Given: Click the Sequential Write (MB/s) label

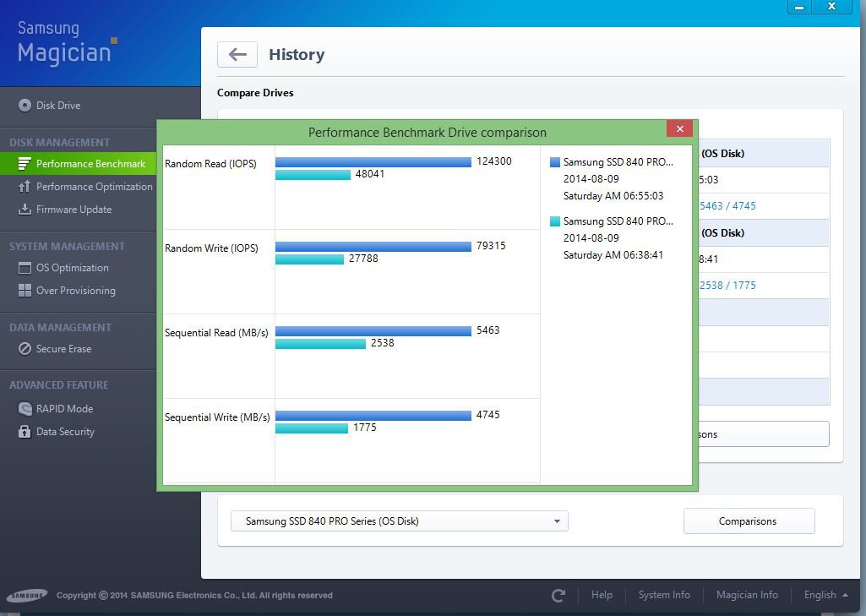Looking at the screenshot, I should (218, 417).
